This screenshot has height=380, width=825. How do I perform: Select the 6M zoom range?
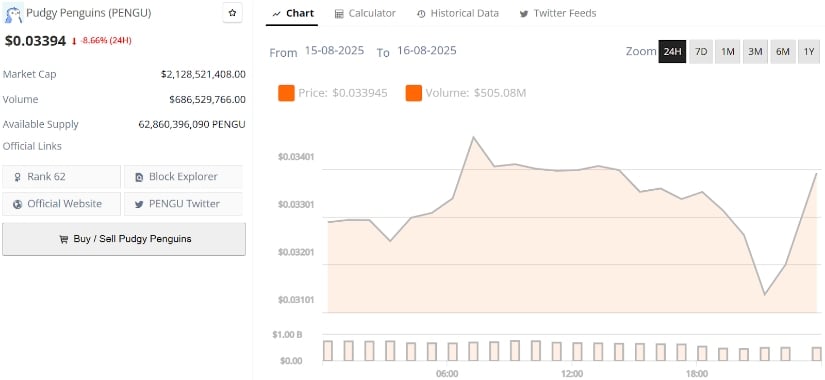pyautogui.click(x=782, y=52)
